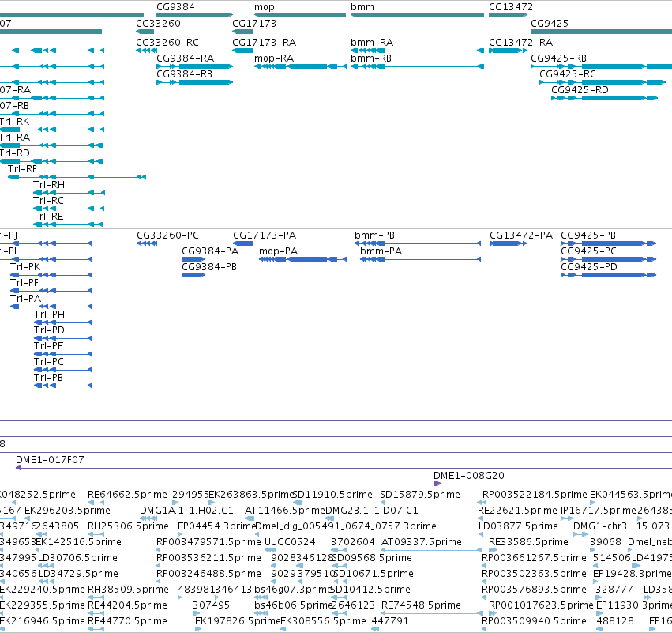Click the DMG1A.1_1.H02.C1 label
Viewport: 672px width, 633px height.
tap(186, 511)
